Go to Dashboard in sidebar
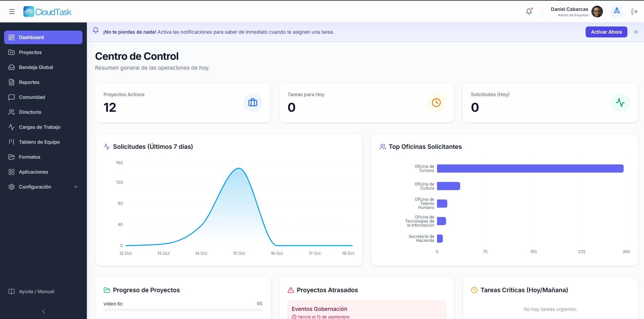Image resolution: width=644 pixels, height=319 pixels. [x=43, y=37]
